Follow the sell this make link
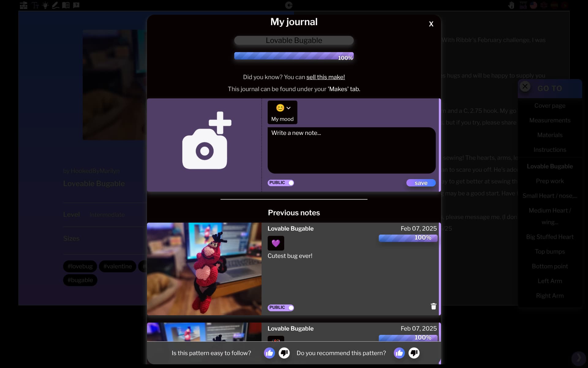Viewport: 588px width, 368px height. (326, 77)
